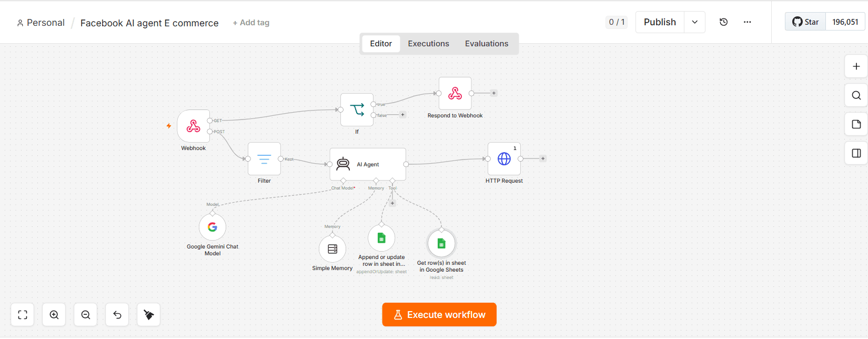The height and width of the screenshot is (339, 868).
Task: Click the 'Simple Memory' node label
Action: tap(332, 268)
